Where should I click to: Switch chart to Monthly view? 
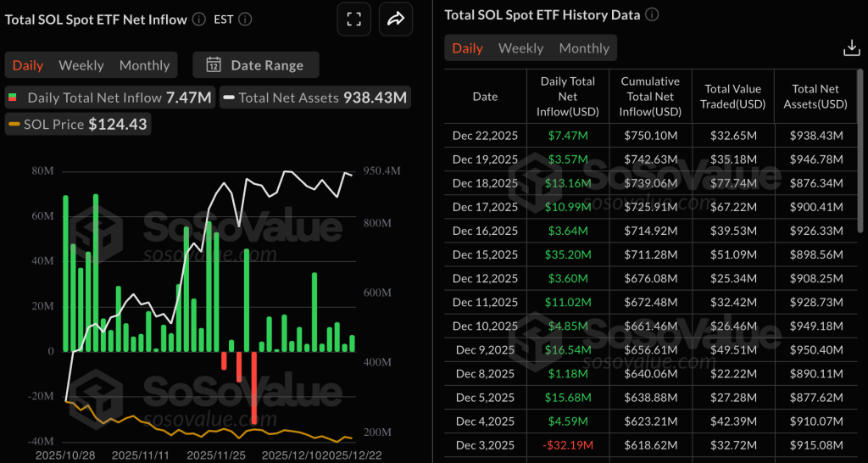coord(144,65)
